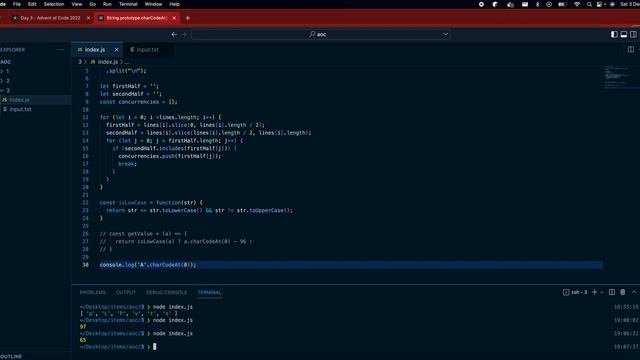The image size is (640, 360).
Task: Click line 30 console.log statement
Action: (x=148, y=265)
